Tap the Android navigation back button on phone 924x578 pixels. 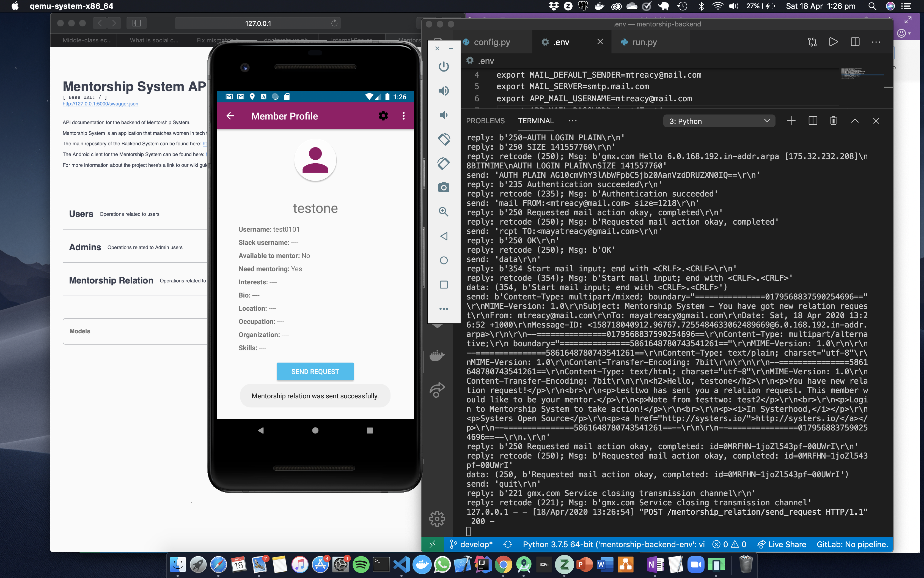point(261,430)
